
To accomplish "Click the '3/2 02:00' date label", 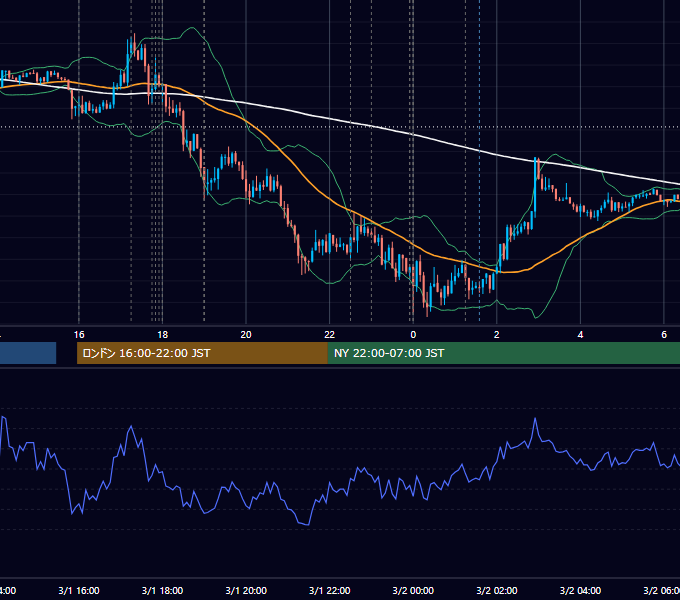I will [x=497, y=591].
